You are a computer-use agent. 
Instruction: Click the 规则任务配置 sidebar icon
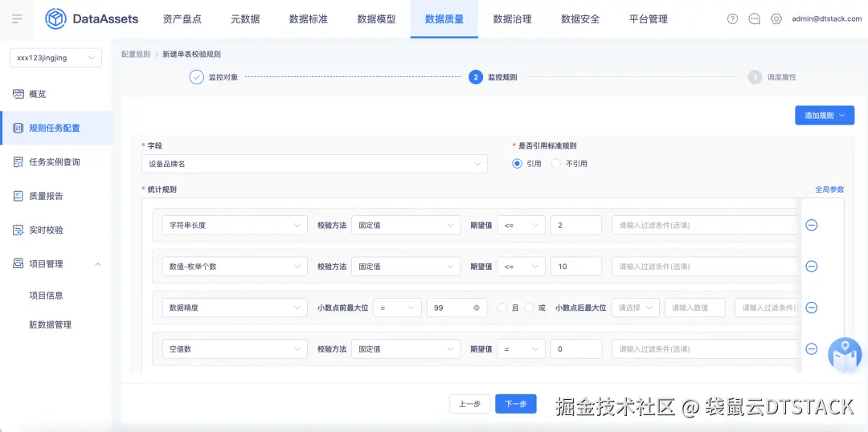[x=18, y=128]
